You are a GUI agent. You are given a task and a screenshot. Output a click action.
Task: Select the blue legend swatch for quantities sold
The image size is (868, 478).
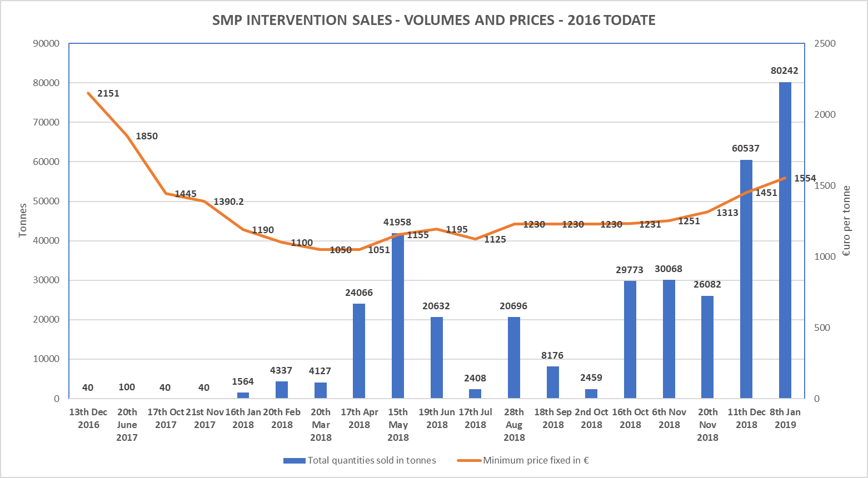pyautogui.click(x=294, y=461)
